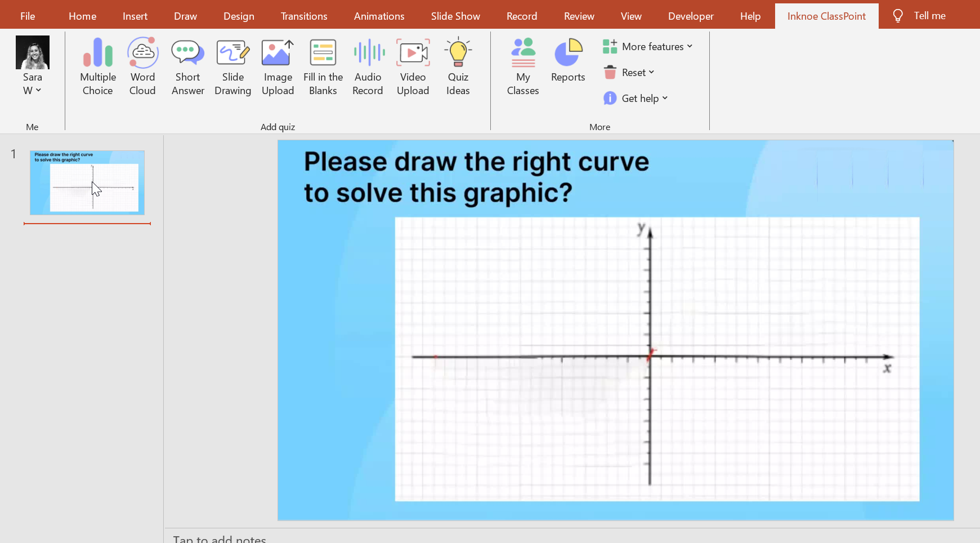980x543 pixels.
Task: Click the Get help info icon
Action: 610,98
